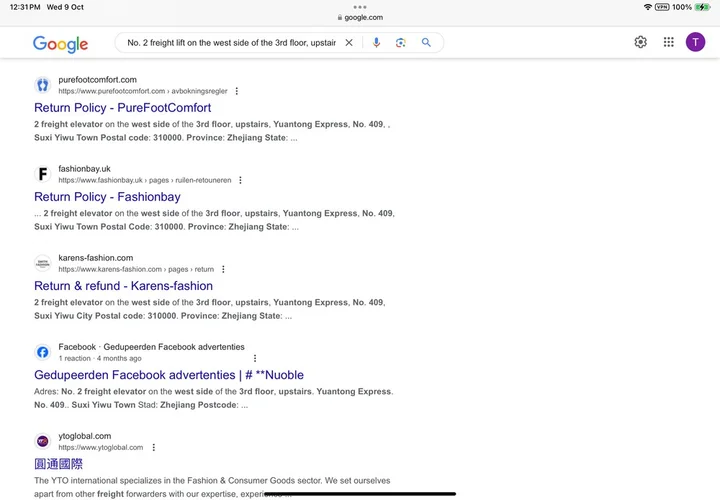The width and height of the screenshot is (720, 500).
Task: Tap the google.com address bar
Action: 360,17
